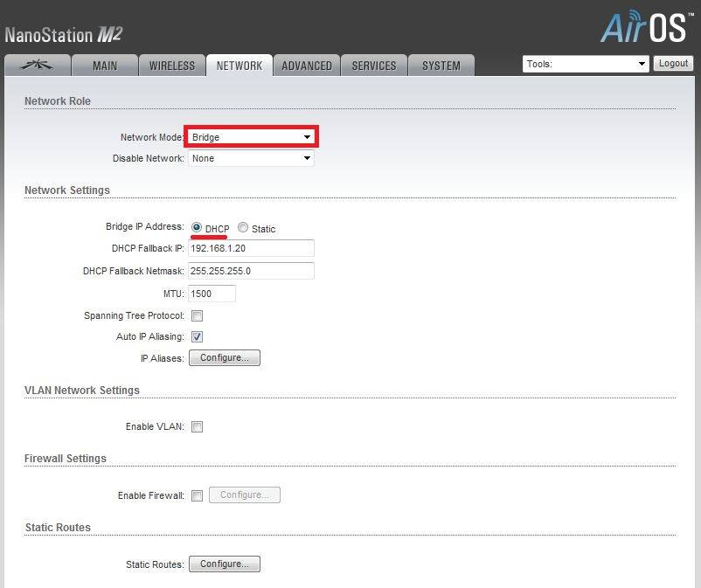Click the Network Role section heading
This screenshot has width=701, height=588.
57,101
